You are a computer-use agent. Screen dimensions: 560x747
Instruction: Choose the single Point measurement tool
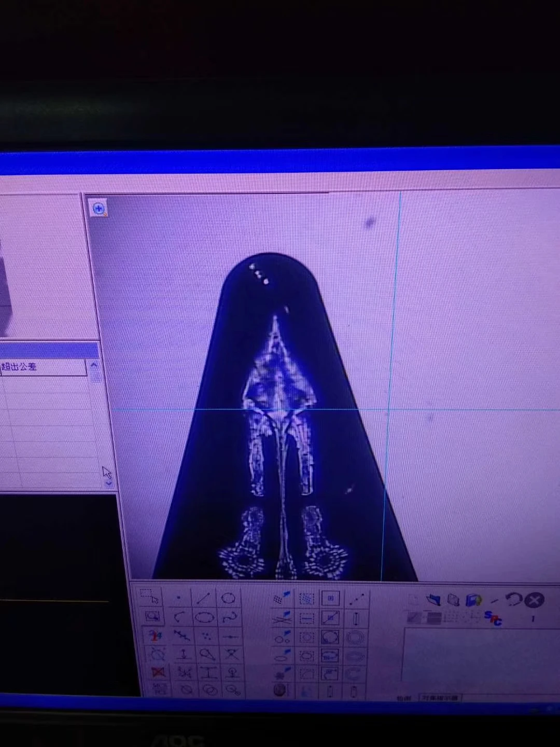[178, 598]
